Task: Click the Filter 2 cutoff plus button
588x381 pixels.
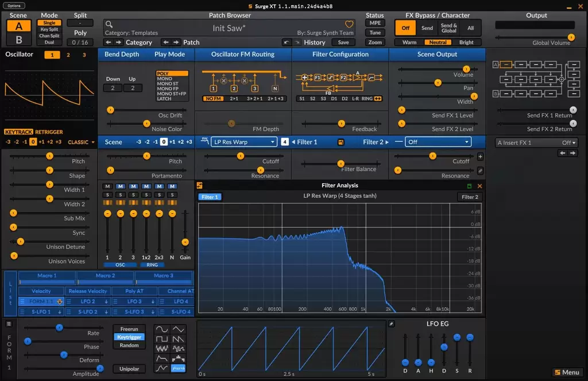Action: click(481, 156)
